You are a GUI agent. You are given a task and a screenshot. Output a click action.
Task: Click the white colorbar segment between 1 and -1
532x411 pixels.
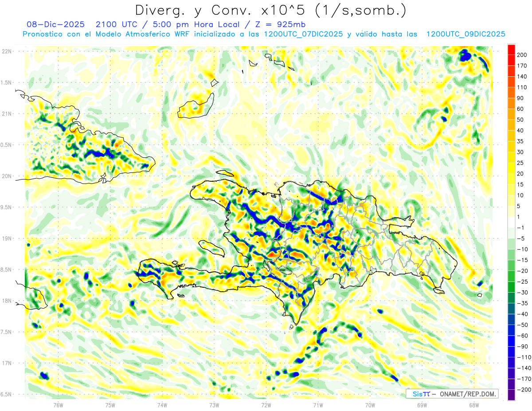pos(511,222)
